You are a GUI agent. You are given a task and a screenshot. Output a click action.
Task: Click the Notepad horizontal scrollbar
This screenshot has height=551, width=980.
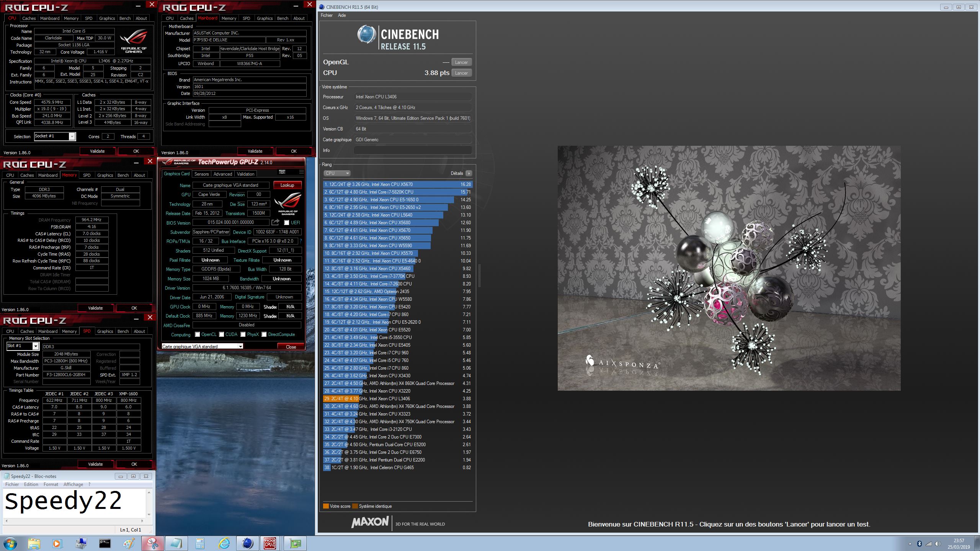(x=75, y=521)
